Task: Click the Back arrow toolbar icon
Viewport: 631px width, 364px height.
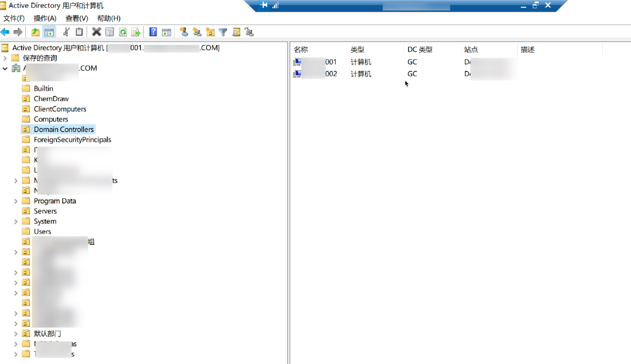Action: [5, 32]
